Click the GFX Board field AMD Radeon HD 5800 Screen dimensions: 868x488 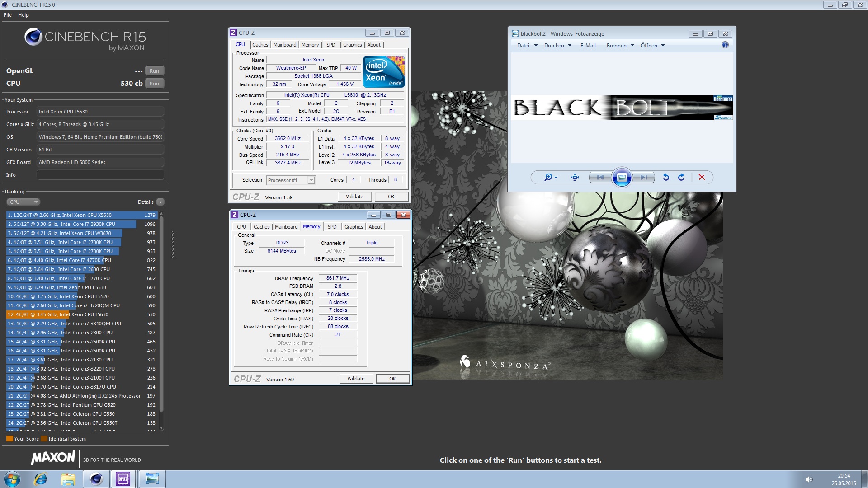(x=100, y=162)
